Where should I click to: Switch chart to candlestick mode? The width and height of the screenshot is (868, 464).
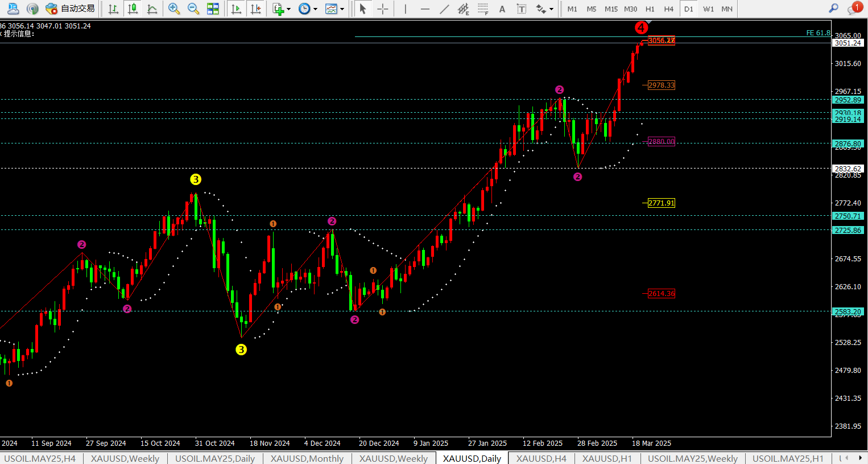click(x=133, y=9)
